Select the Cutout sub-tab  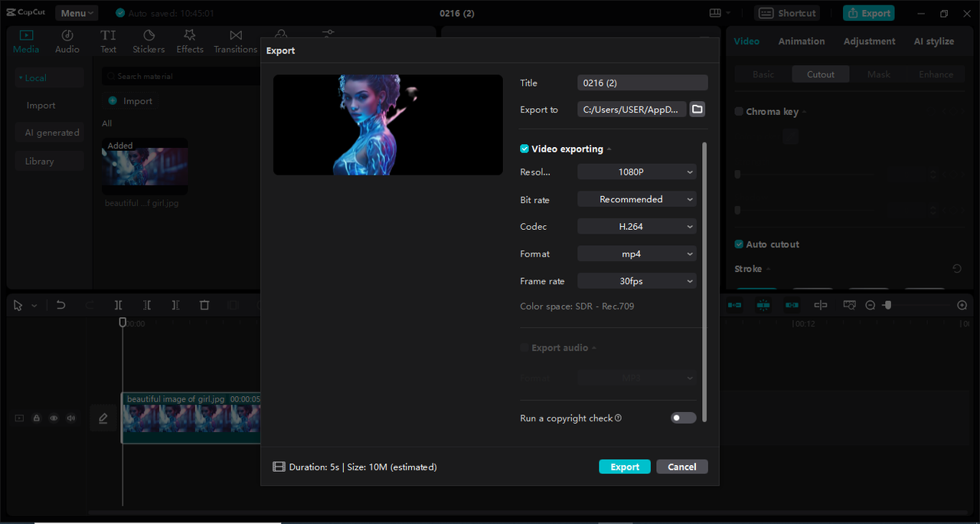point(821,74)
